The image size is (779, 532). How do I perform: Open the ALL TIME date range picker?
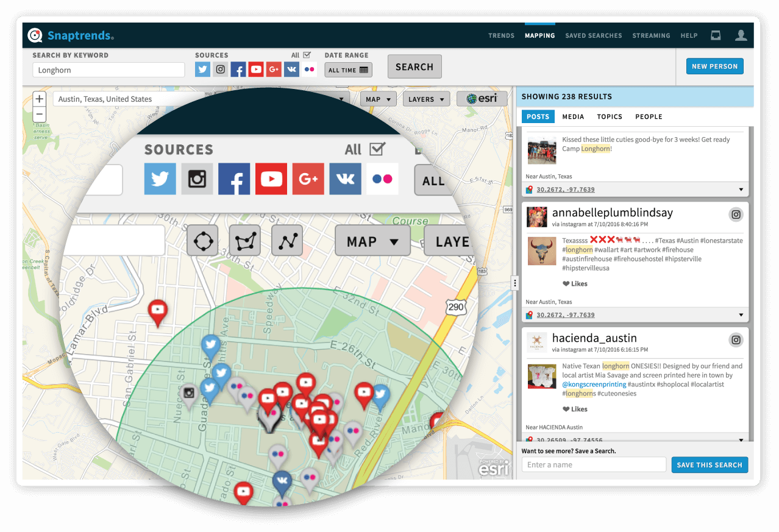coord(348,70)
